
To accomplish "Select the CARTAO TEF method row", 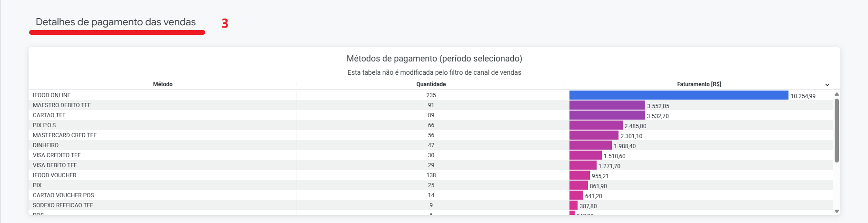I will 49,115.
